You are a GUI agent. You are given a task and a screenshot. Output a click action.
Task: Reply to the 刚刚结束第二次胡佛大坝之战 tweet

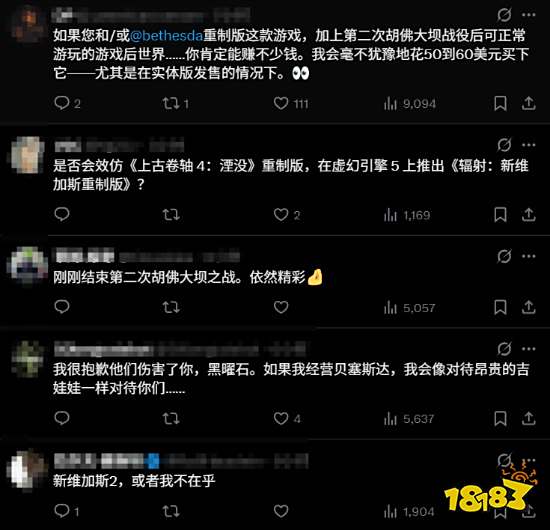pyautogui.click(x=62, y=307)
